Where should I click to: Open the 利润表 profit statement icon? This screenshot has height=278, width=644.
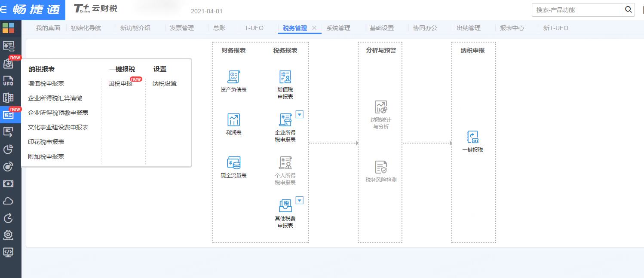233,120
